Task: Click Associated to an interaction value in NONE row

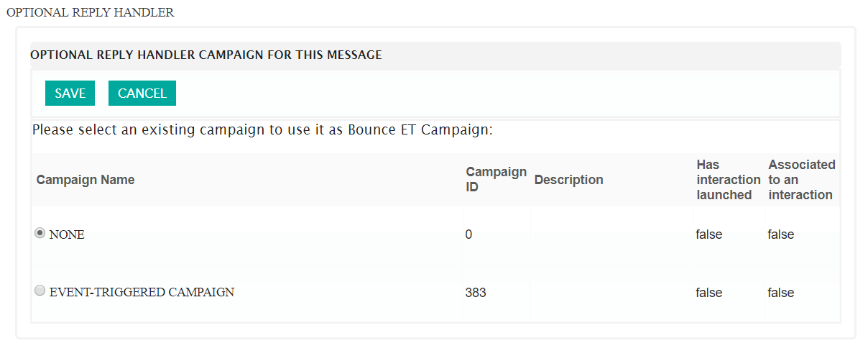Action: [x=780, y=234]
